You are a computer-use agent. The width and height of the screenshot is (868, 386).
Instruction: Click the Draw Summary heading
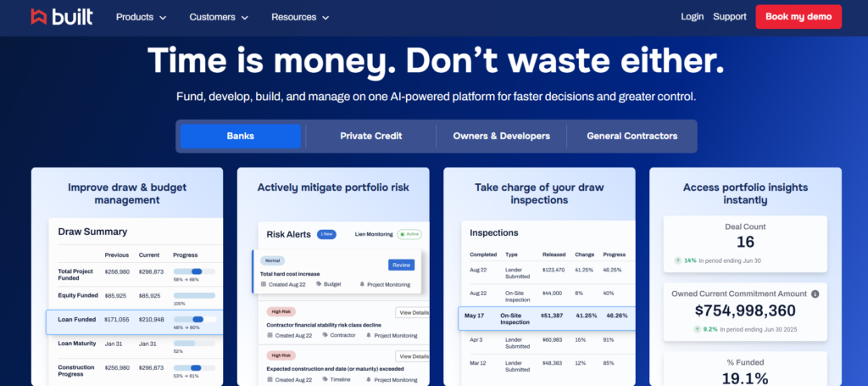(x=92, y=232)
